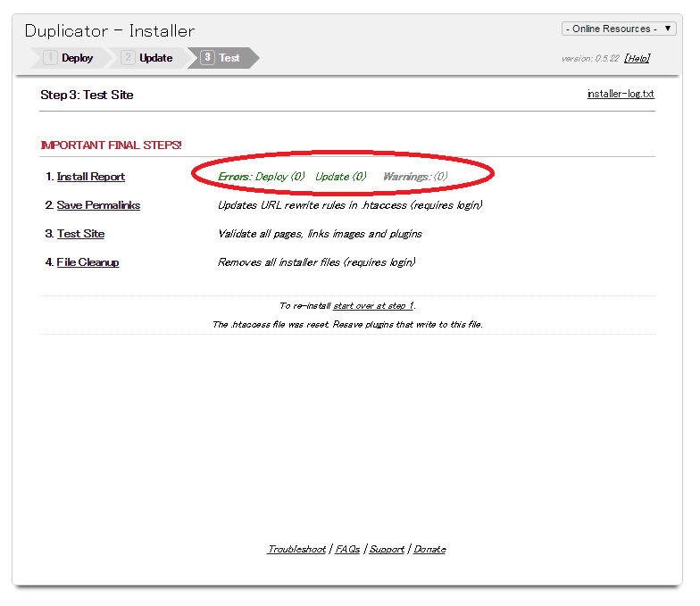This screenshot has width=700, height=606.
Task: Open the Support footer link
Action: point(387,550)
